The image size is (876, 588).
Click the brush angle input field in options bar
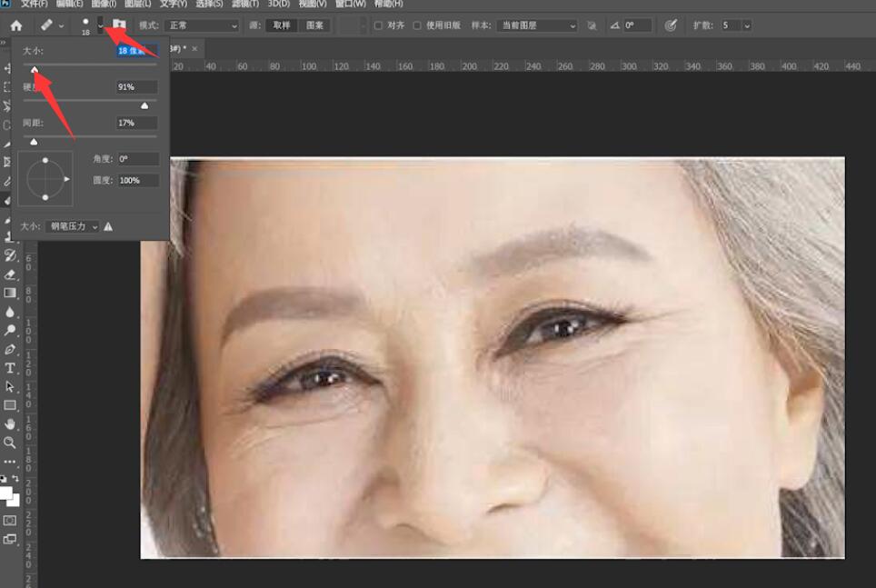click(x=637, y=25)
